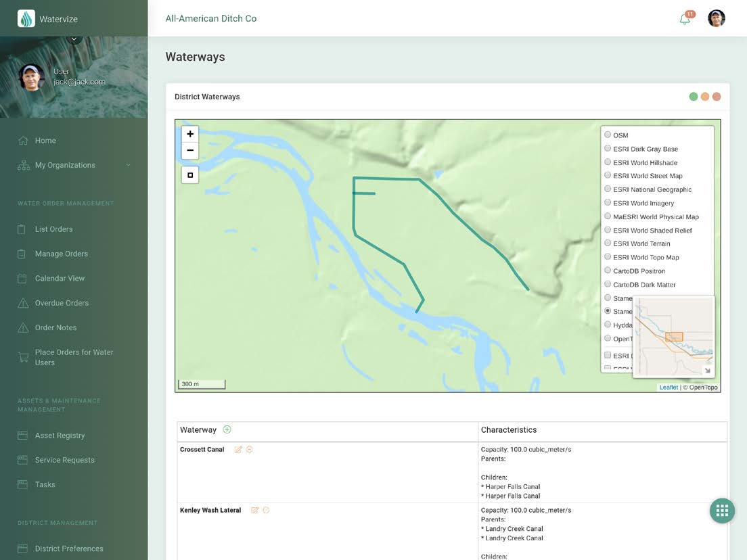Switch basemap to ESRI World Imagery
This screenshot has width=747, height=560.
pos(608,202)
